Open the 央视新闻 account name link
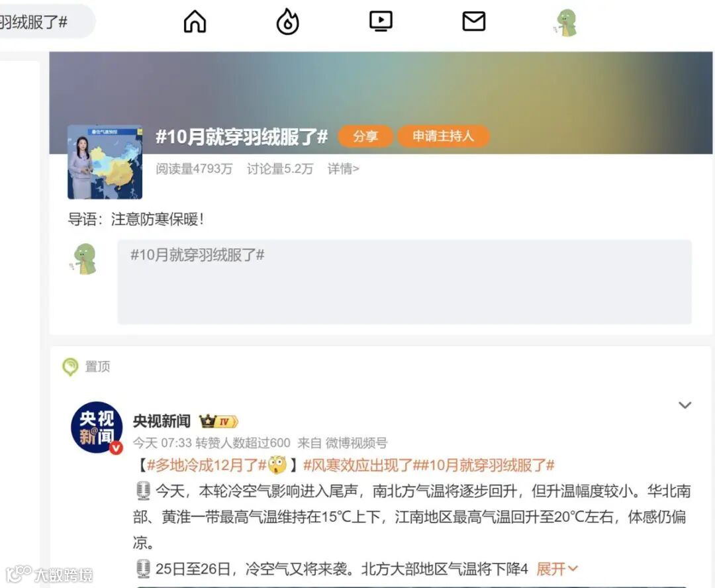Viewport: 715px width, 588px height. pos(162,421)
